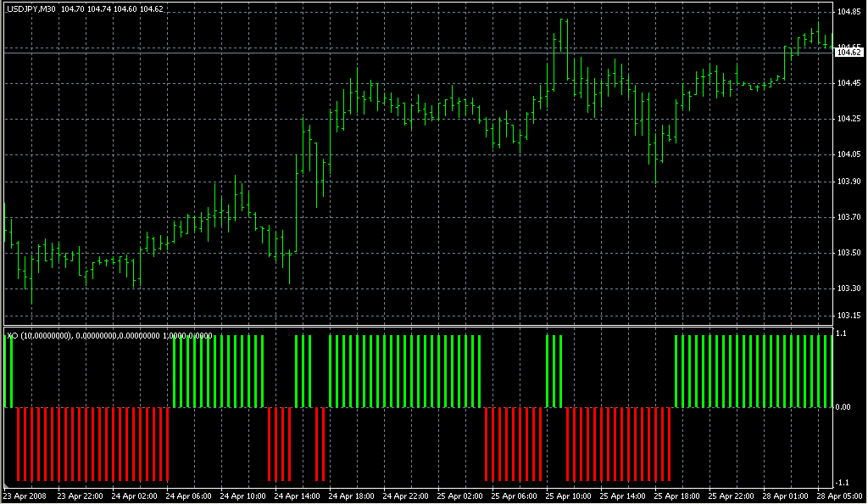Screen dimensions: 868x504
Task: Click the 24 Apr 22:00 time label
Action: coord(406,496)
